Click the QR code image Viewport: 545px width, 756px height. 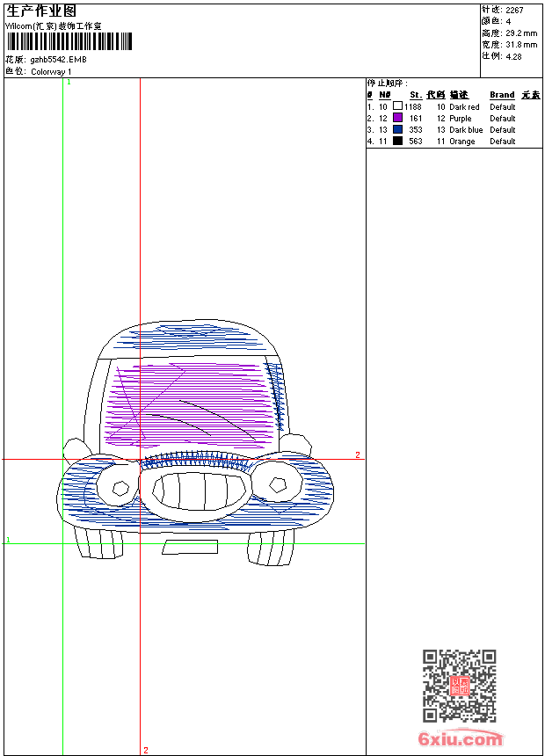(x=459, y=686)
